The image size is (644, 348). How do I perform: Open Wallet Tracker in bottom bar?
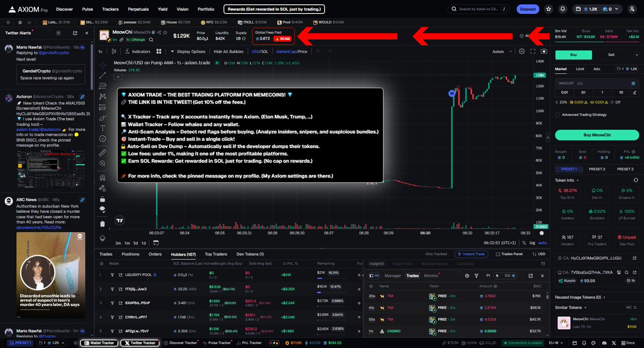click(x=99, y=343)
